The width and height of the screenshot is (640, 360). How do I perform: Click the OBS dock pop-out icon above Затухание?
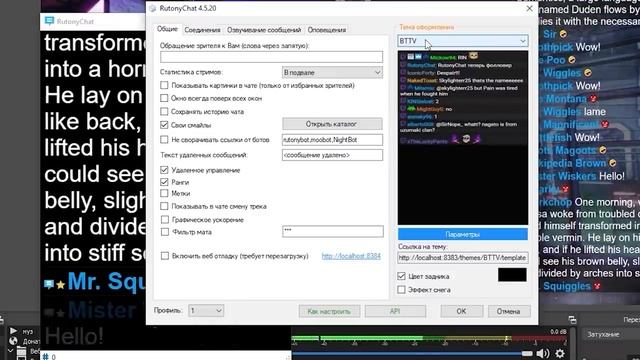[572, 320]
